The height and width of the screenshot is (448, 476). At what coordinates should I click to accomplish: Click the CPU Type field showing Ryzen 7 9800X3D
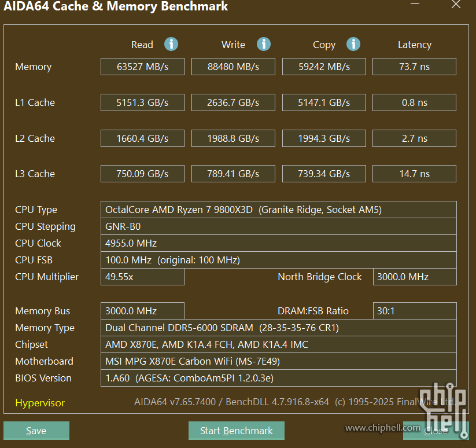pos(279,210)
